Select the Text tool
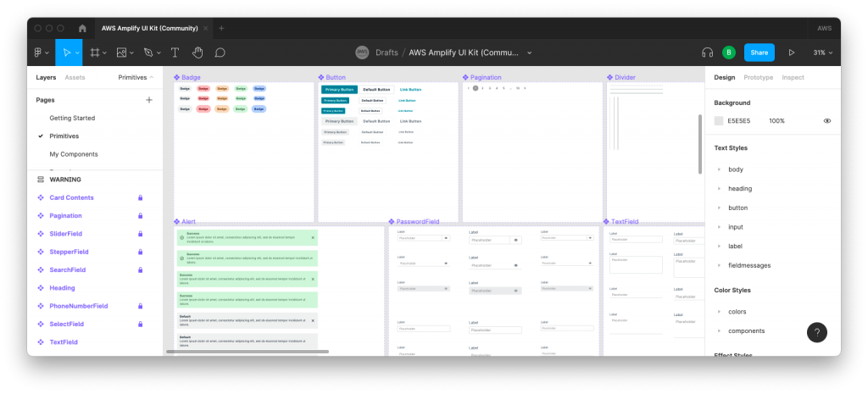Image resolution: width=868 pixels, height=394 pixels. click(x=175, y=53)
